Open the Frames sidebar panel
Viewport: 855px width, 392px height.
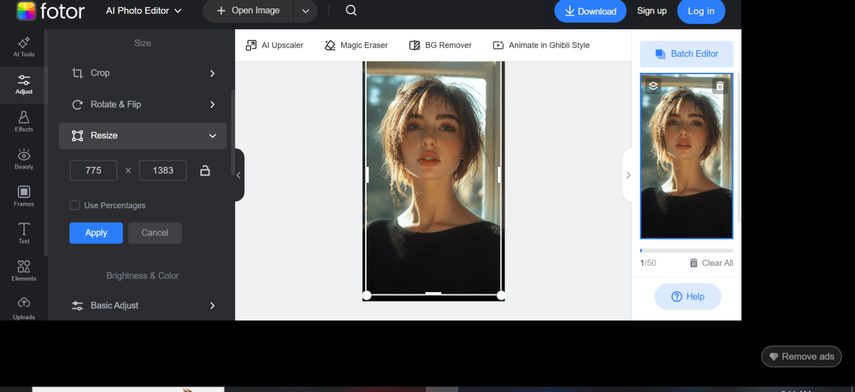tap(24, 196)
